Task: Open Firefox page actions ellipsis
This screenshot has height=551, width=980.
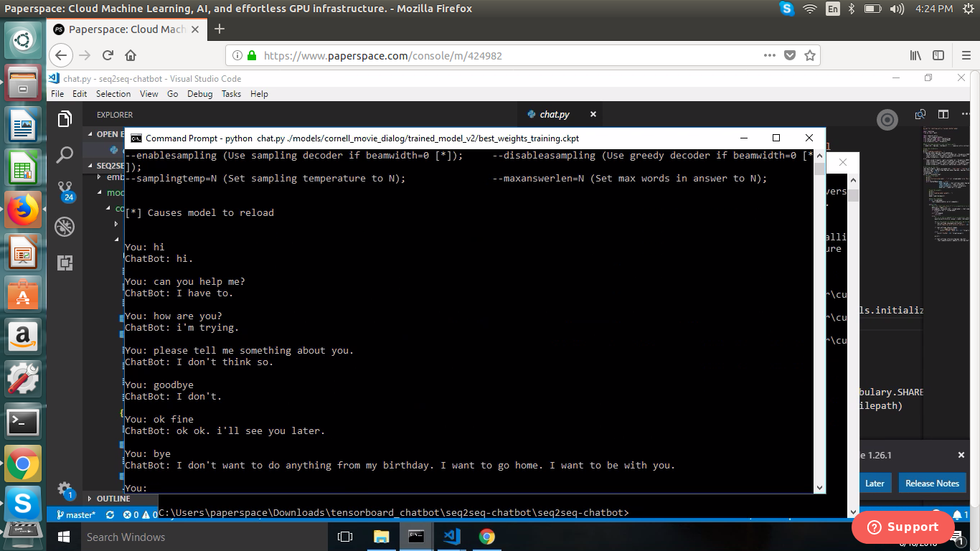Action: 770,55
